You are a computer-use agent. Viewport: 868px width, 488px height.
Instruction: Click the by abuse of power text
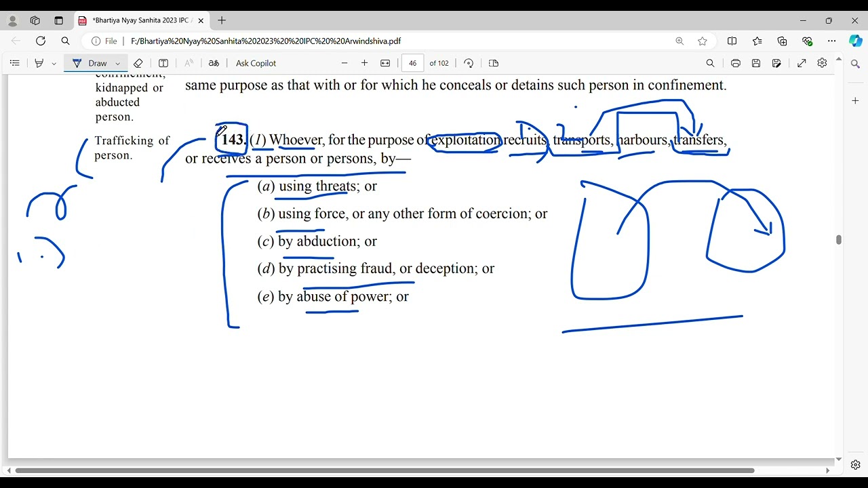pos(333,296)
